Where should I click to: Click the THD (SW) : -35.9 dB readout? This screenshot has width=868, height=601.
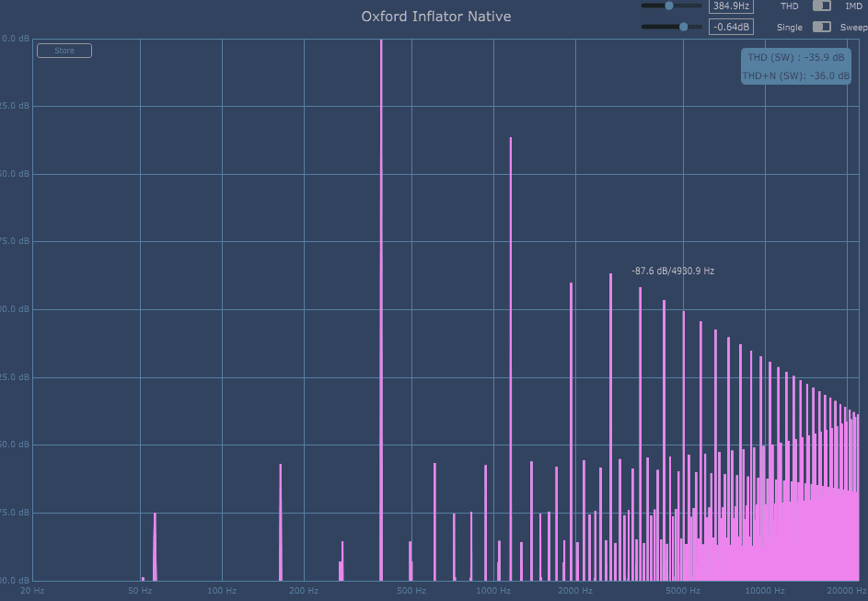tap(796, 57)
